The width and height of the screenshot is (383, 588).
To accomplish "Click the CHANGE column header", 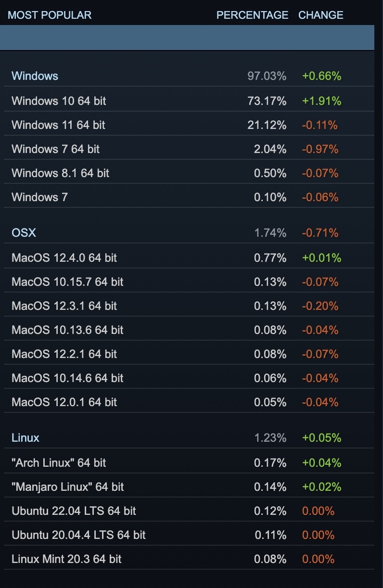I will (321, 15).
